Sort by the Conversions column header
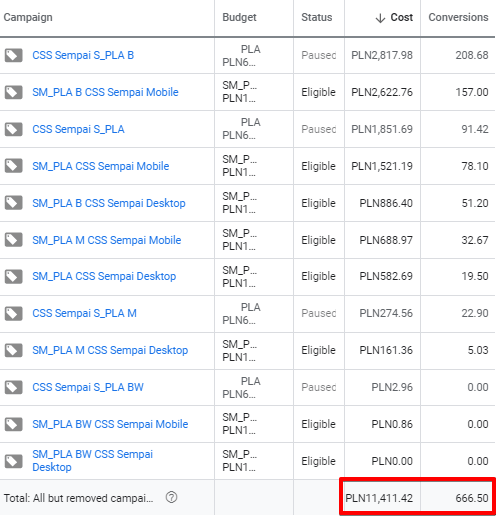This screenshot has width=501, height=519. [x=458, y=17]
